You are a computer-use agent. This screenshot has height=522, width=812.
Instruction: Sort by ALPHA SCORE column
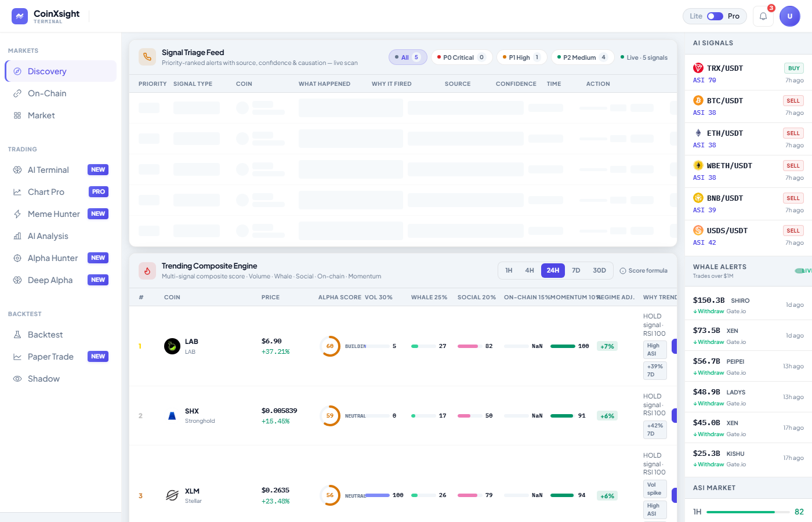point(339,298)
